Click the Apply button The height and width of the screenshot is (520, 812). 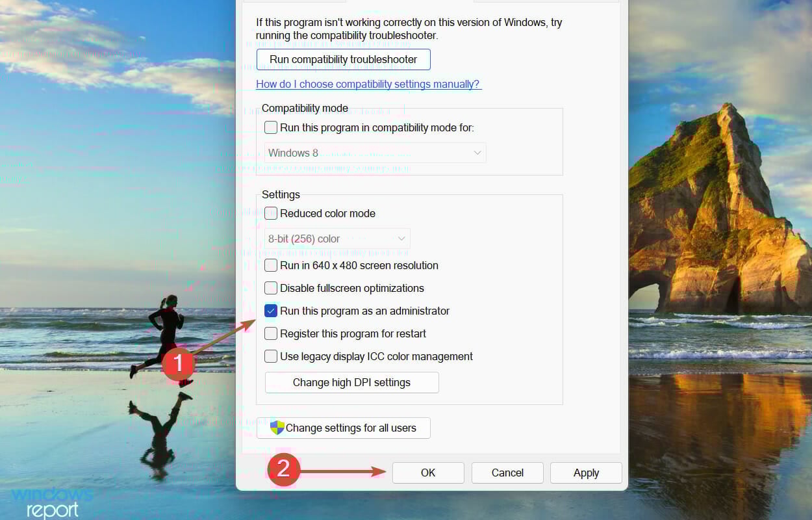586,473
